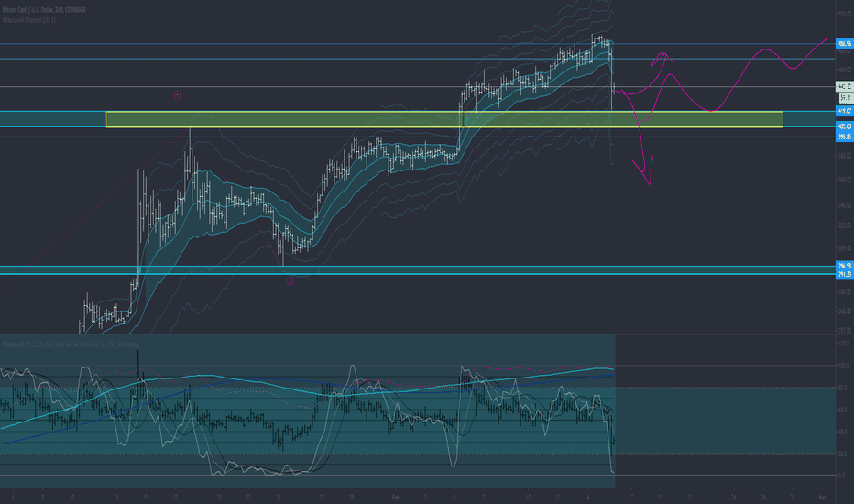Click the grey current price label near 440
The image size is (854, 504).
[x=845, y=87]
